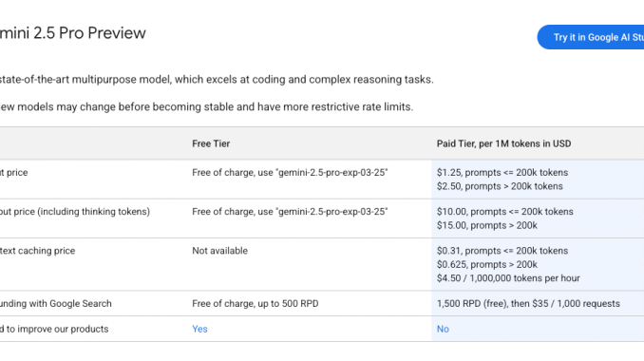Viewport: 644px width, 361px height.
Task: Click the Grounding with Google Search row label
Action: [56, 303]
